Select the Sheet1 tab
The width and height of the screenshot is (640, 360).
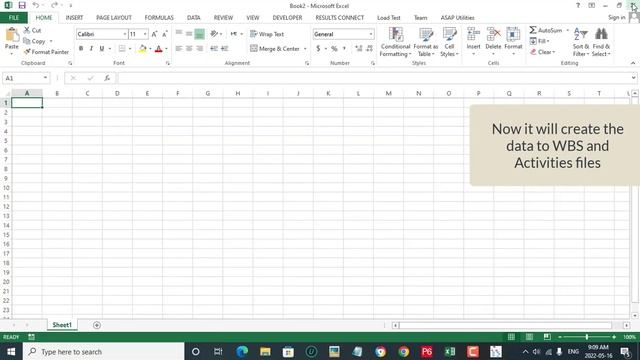pyautogui.click(x=62, y=325)
